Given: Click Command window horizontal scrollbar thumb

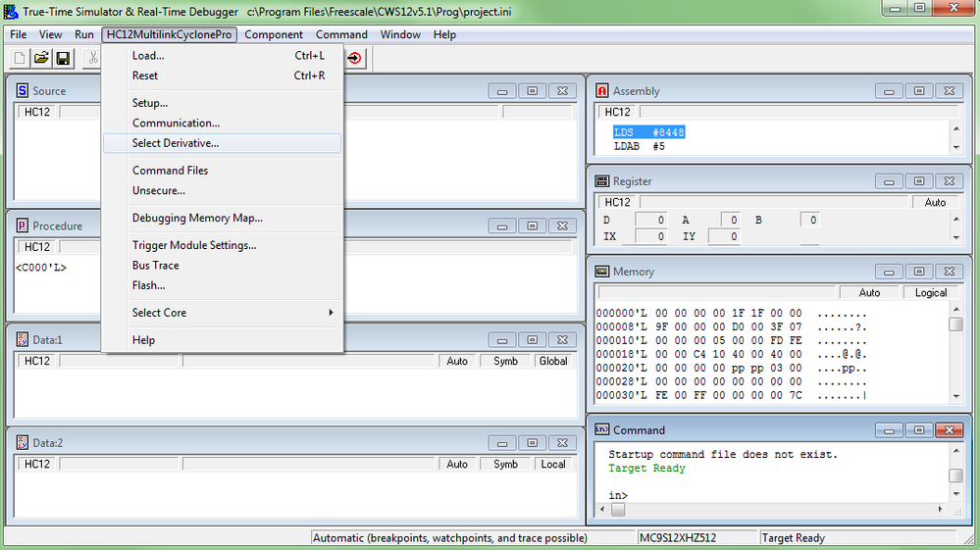Looking at the screenshot, I should (x=617, y=510).
